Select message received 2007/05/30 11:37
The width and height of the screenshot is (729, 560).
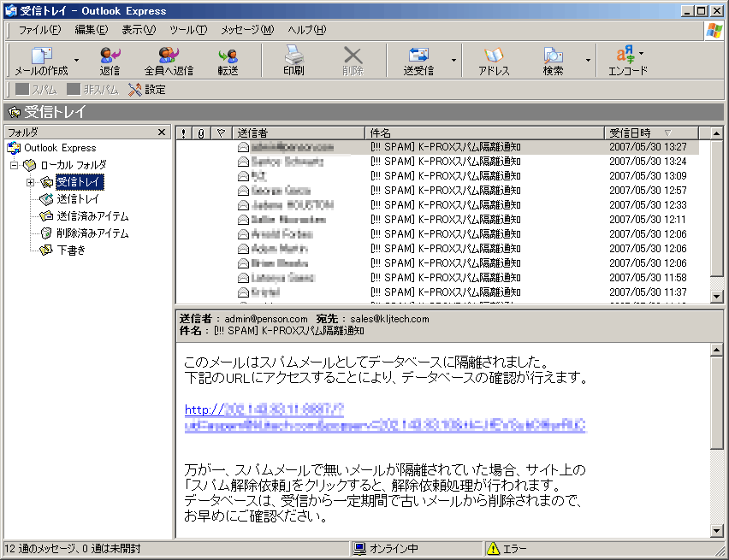(x=437, y=292)
